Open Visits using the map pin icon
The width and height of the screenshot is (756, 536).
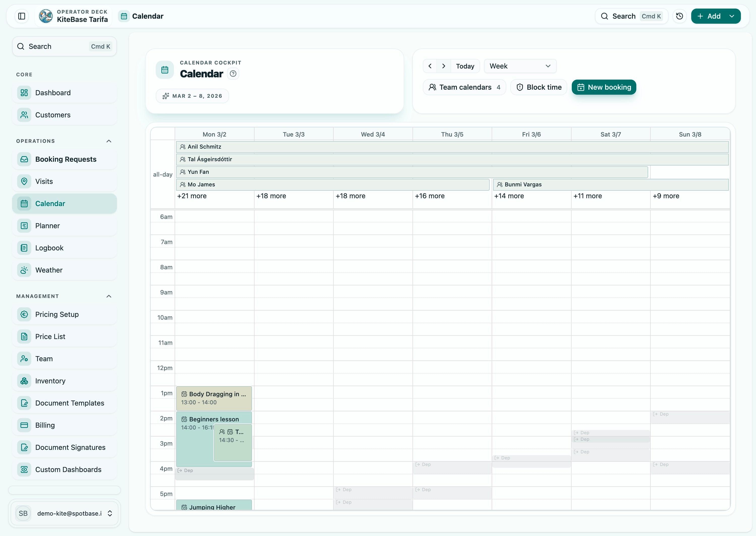coord(24,181)
